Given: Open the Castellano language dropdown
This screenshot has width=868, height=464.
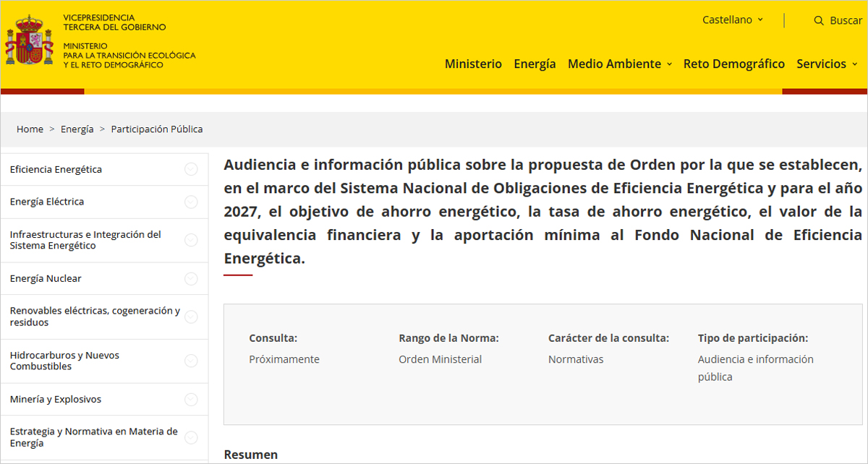Looking at the screenshot, I should tap(733, 20).
